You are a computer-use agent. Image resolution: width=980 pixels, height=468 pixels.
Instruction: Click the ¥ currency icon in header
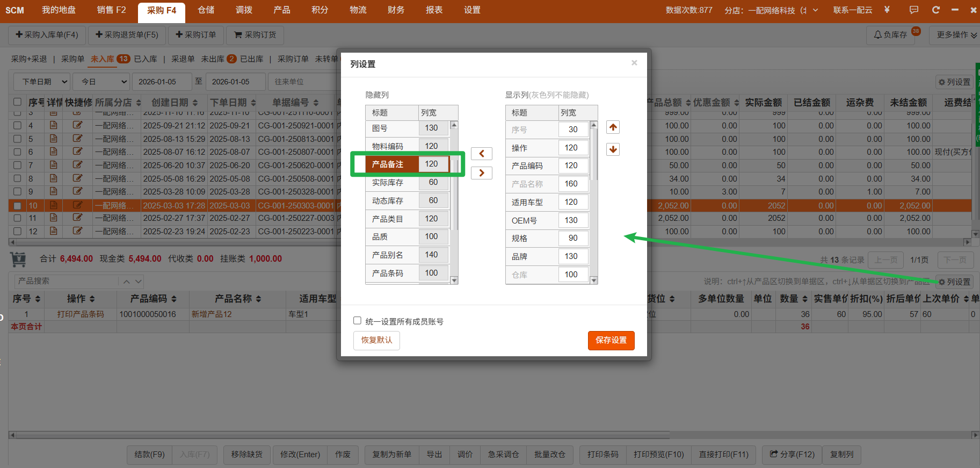pos(887,10)
